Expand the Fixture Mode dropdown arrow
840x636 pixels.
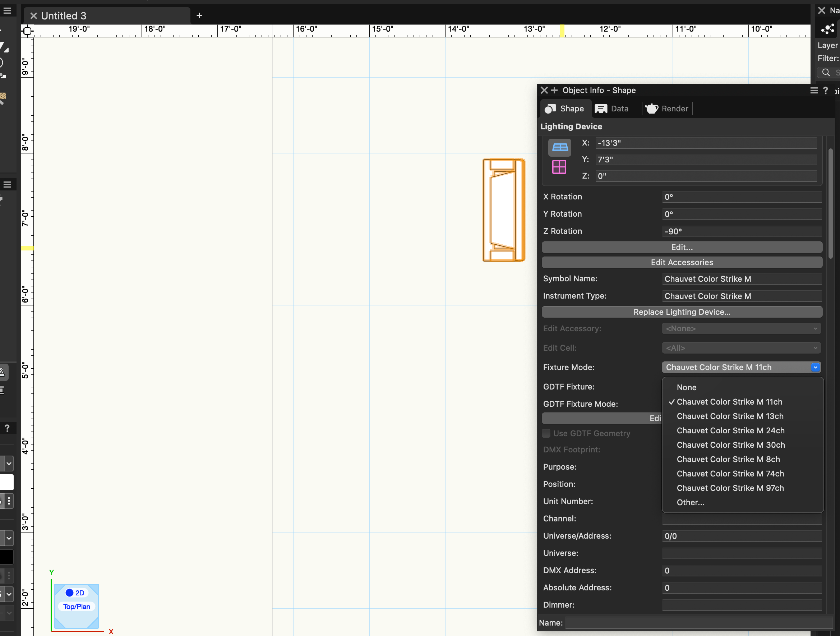coord(815,367)
